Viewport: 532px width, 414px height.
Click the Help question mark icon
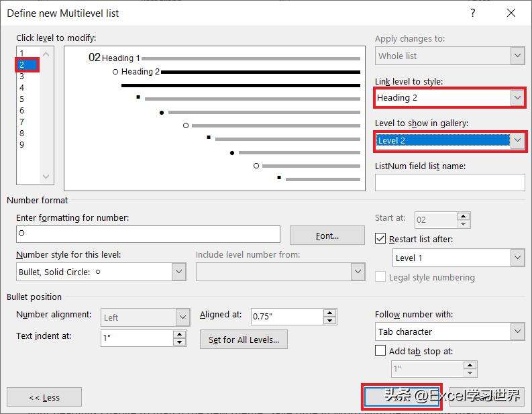tap(472, 13)
